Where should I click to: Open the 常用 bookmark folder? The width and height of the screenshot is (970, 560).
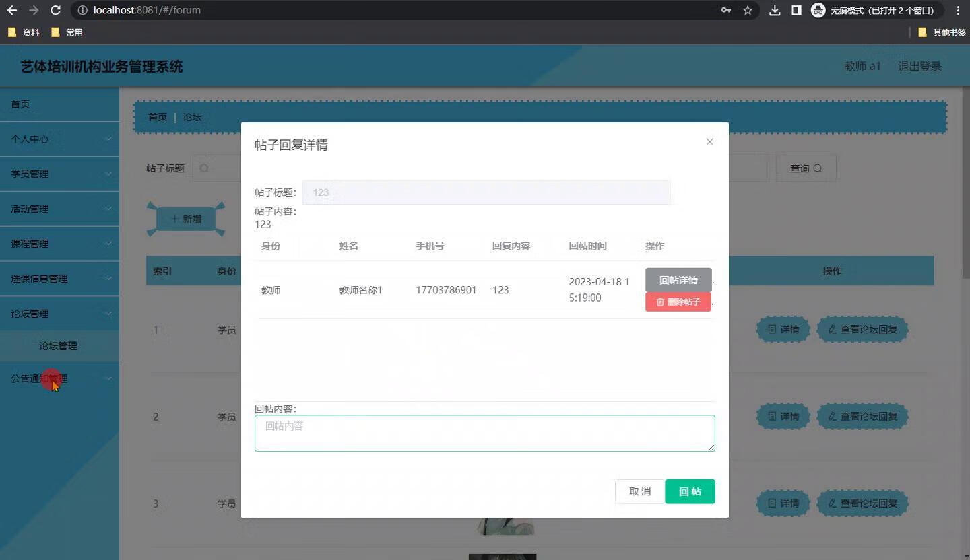(67, 32)
